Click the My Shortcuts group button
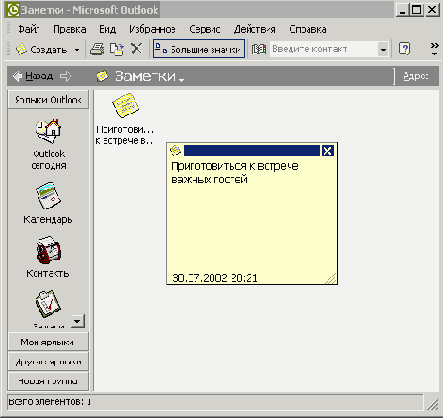This screenshot has height=418, width=443. (x=48, y=342)
